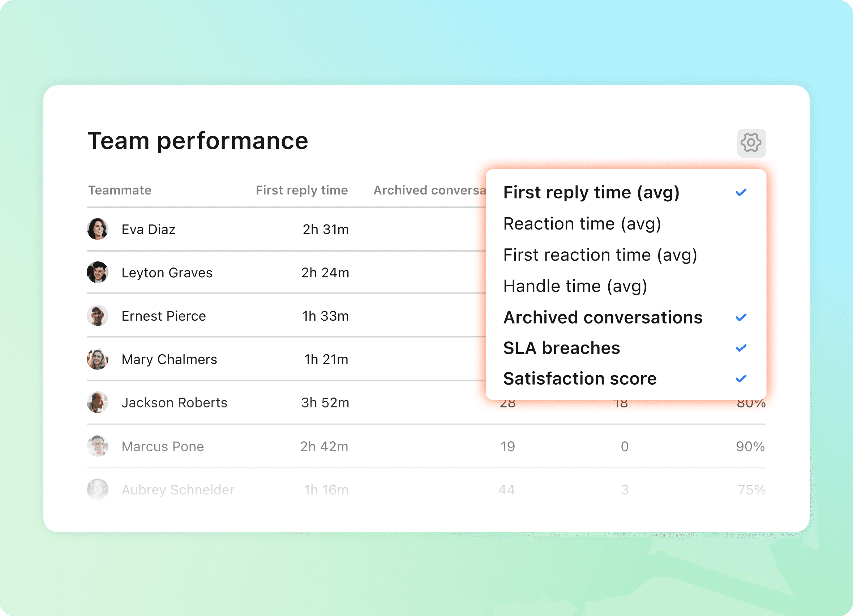
Task: Click Ernest Pierce's avatar picture
Action: point(98,316)
